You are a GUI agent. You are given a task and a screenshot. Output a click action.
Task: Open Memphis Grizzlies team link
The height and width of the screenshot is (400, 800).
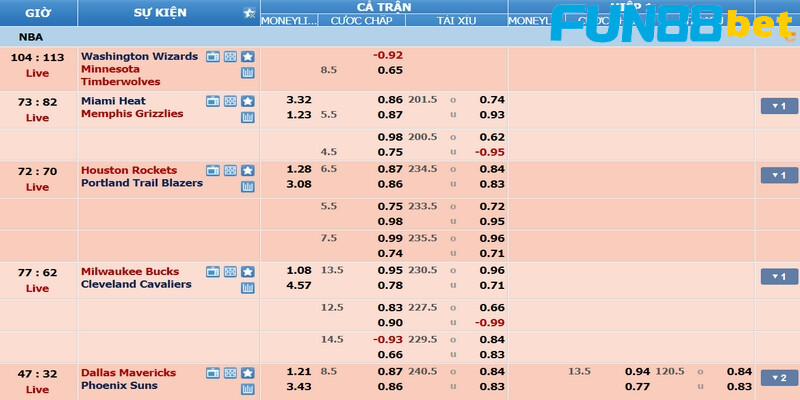132,113
